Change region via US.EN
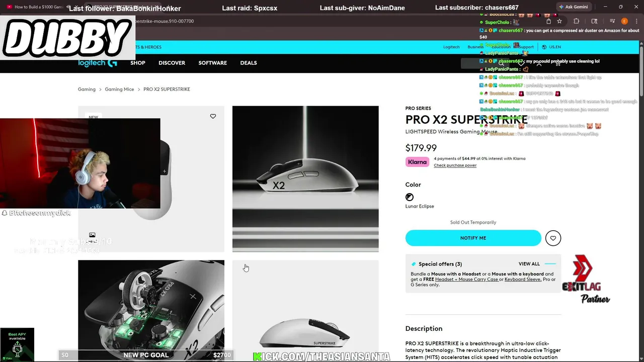The width and height of the screenshot is (644, 362). tap(555, 47)
